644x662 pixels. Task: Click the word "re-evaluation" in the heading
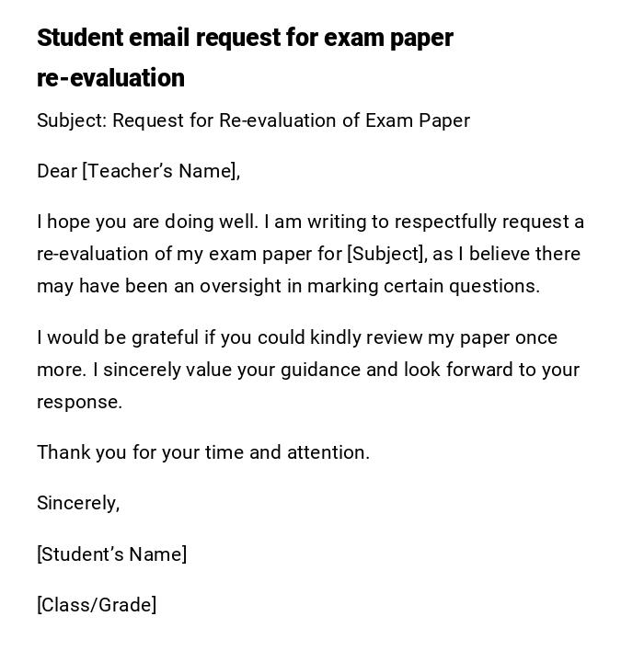tap(110, 78)
